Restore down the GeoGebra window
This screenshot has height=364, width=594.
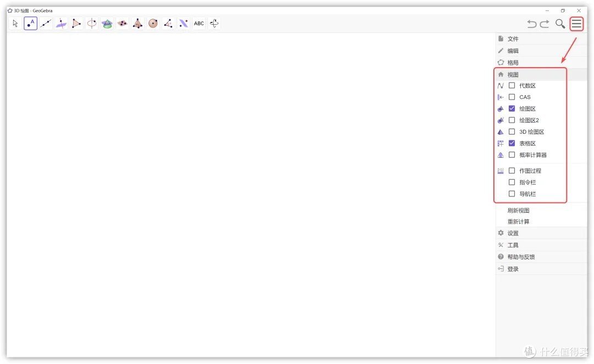pos(563,10)
